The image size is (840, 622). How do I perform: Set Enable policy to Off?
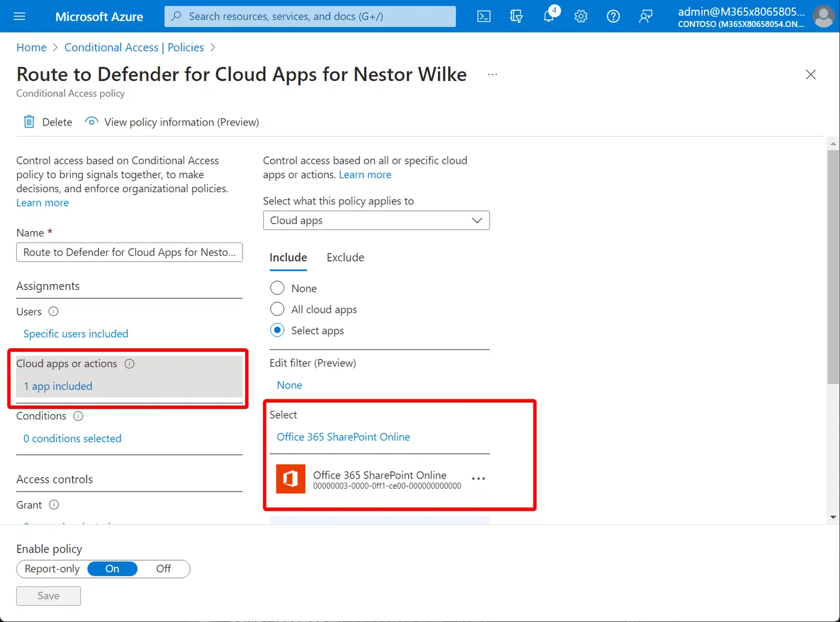point(163,569)
